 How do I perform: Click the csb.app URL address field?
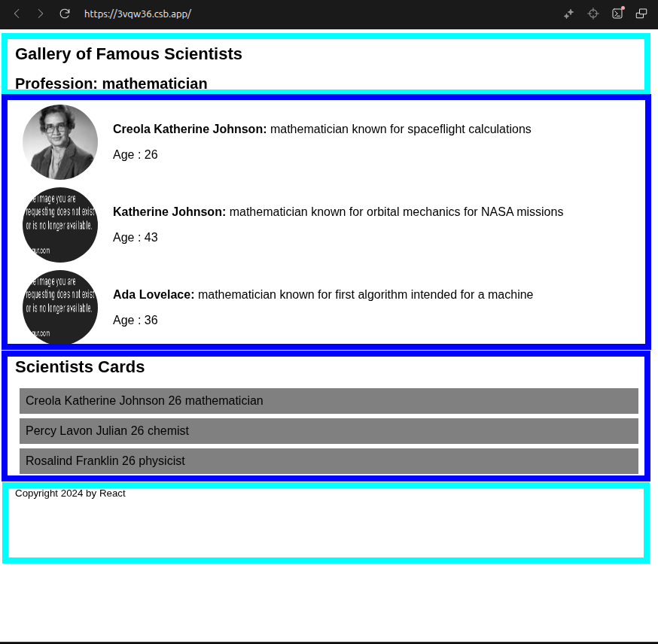[x=138, y=14]
